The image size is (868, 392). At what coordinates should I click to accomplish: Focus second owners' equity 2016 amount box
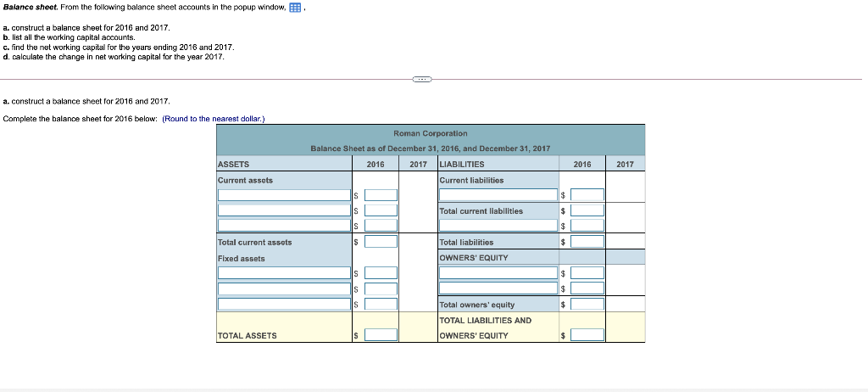(x=587, y=288)
